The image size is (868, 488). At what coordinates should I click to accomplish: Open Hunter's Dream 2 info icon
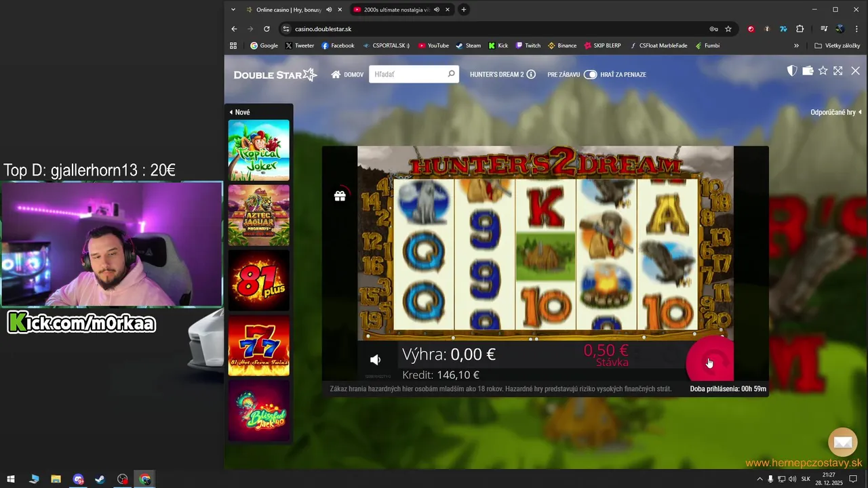tap(531, 75)
